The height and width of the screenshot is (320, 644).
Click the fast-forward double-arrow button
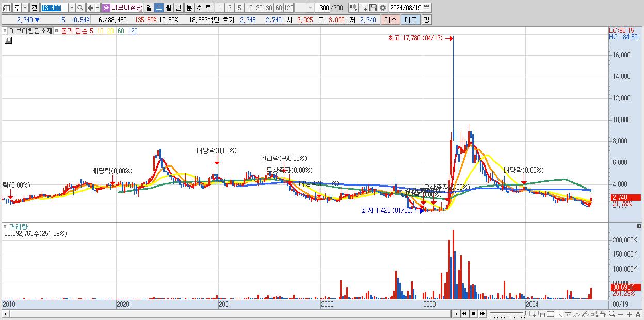pos(482,314)
